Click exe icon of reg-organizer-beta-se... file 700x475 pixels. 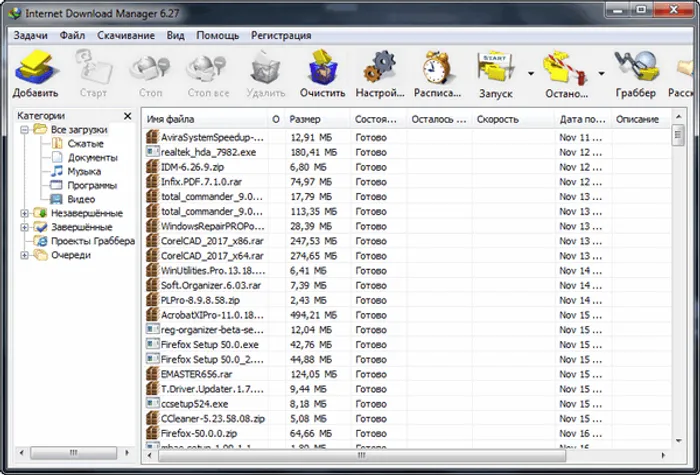153,329
